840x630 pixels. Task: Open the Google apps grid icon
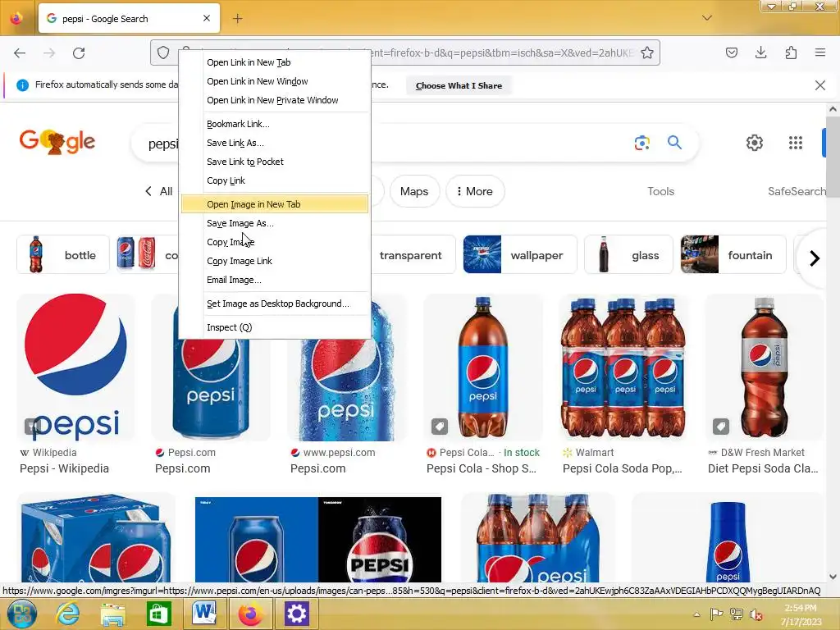[796, 143]
